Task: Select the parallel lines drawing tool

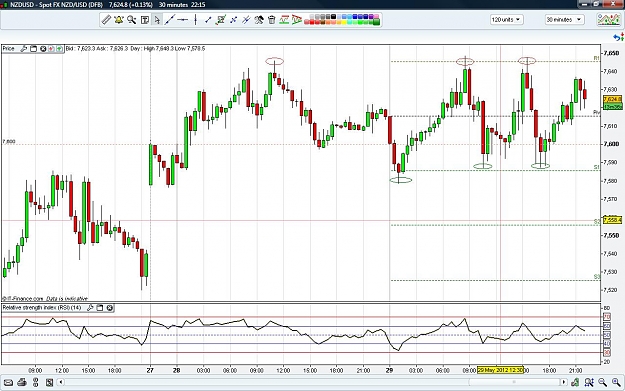Action: tap(246, 20)
